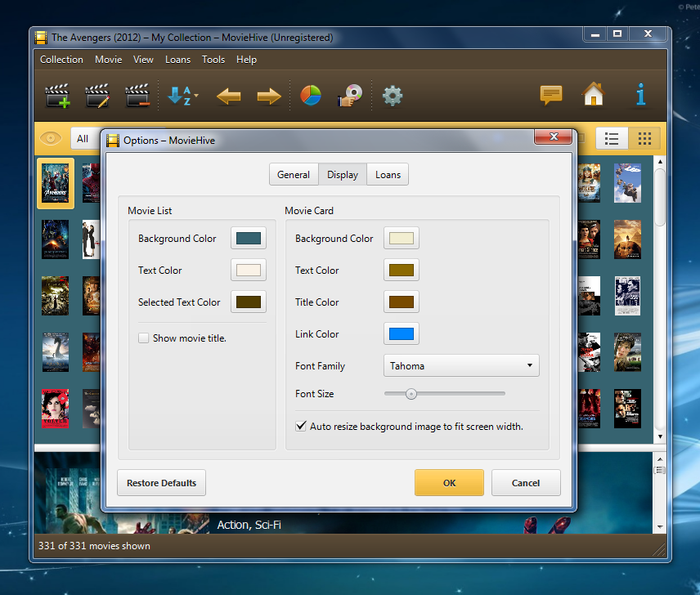Toggle the eye filter icon

point(51,138)
